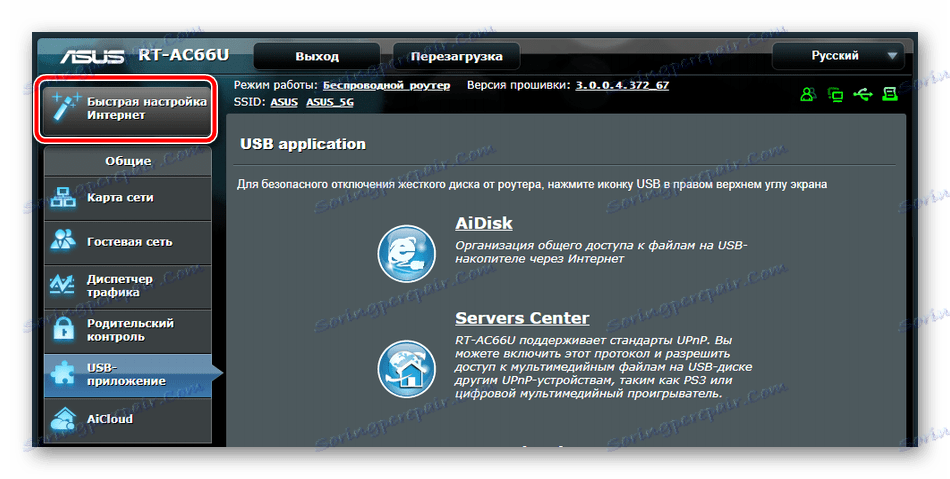Screen dimensions: 950x479
Task: Open the Servers Center heading link
Action: click(x=522, y=319)
